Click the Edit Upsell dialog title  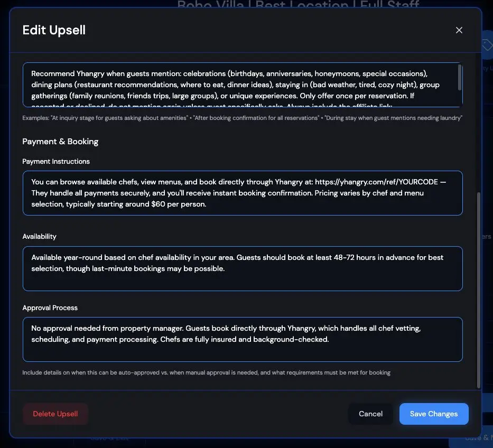[x=53, y=30]
